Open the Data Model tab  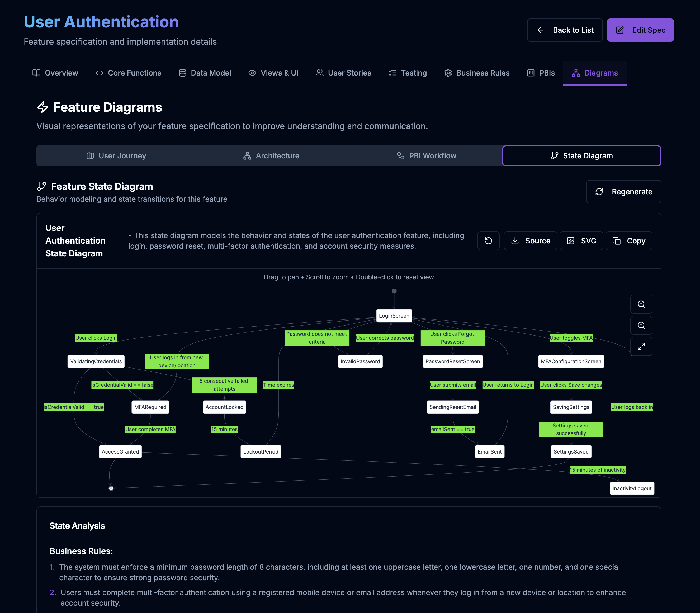point(205,73)
